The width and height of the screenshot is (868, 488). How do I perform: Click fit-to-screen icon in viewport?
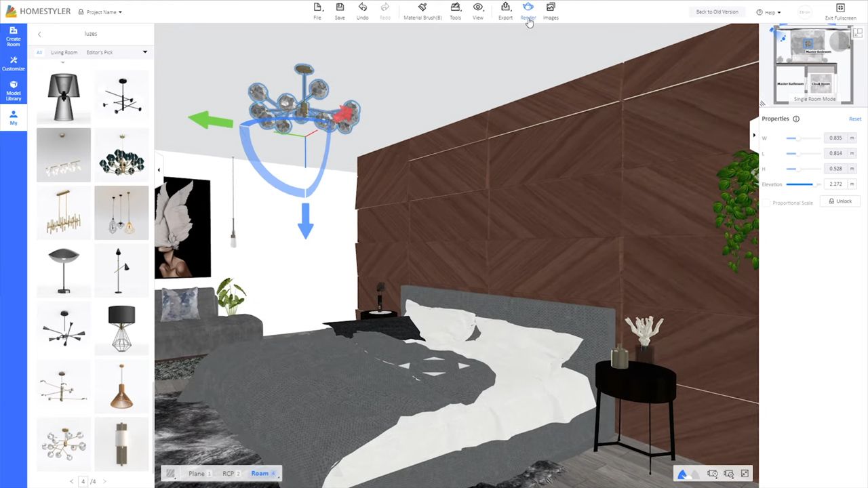745,474
